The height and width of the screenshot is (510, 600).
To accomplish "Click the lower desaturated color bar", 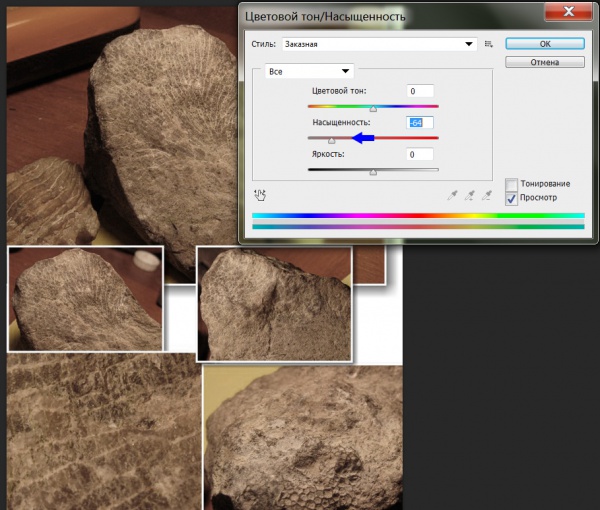I will pos(416,227).
